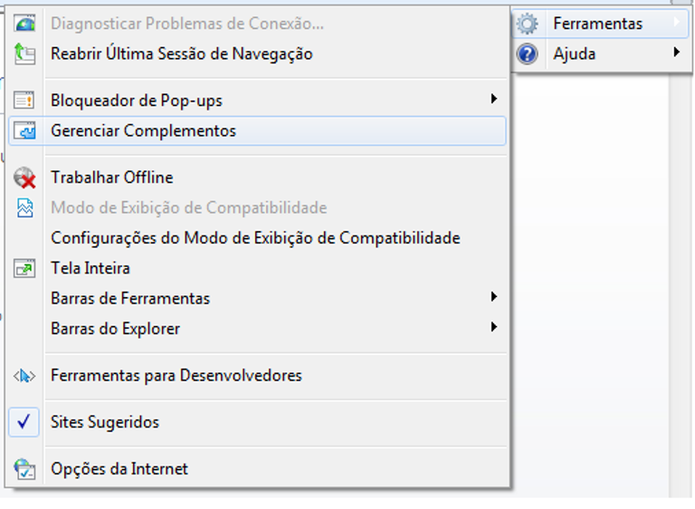Uncheck the Sites Sugeridos checkmark
Screen dimensions: 695x509
(x=24, y=422)
